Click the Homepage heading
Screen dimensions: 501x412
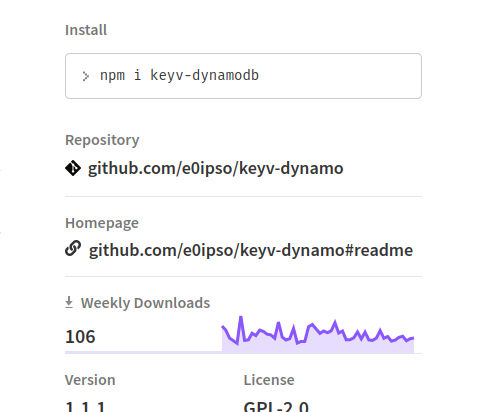[102, 223]
